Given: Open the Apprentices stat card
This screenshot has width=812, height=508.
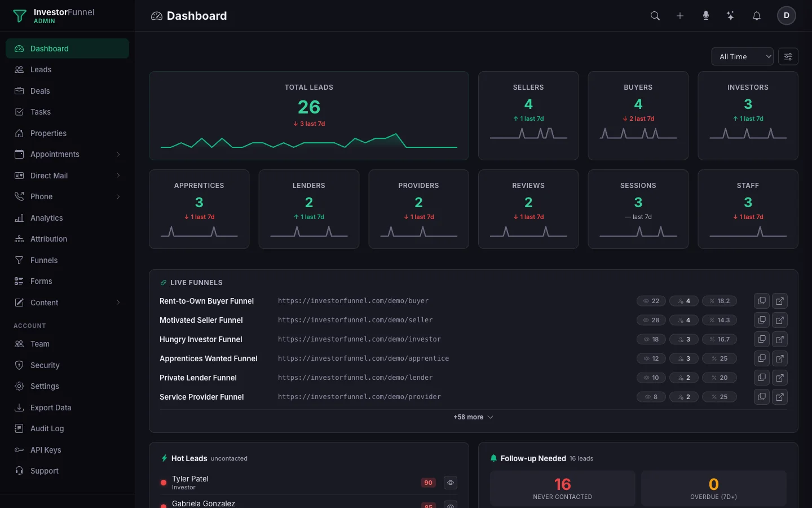Looking at the screenshot, I should pyautogui.click(x=199, y=209).
